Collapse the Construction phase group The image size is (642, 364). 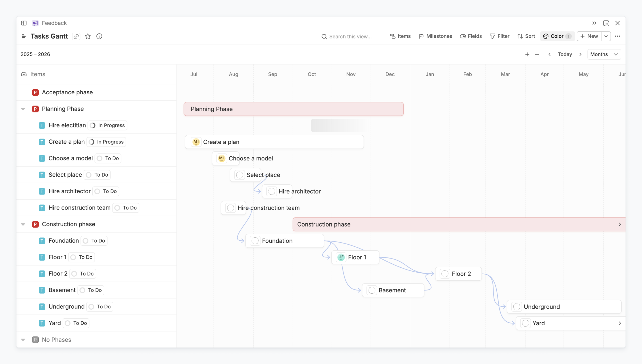point(23,224)
